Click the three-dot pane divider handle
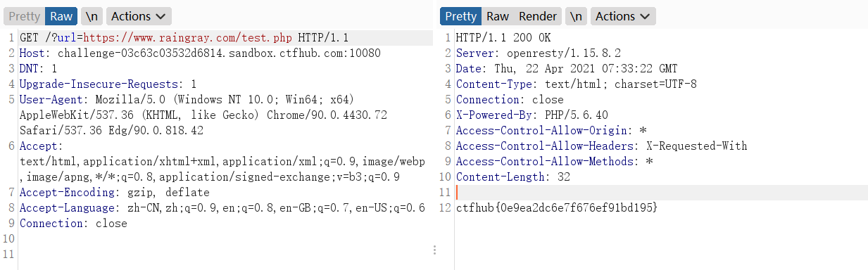 (x=434, y=250)
